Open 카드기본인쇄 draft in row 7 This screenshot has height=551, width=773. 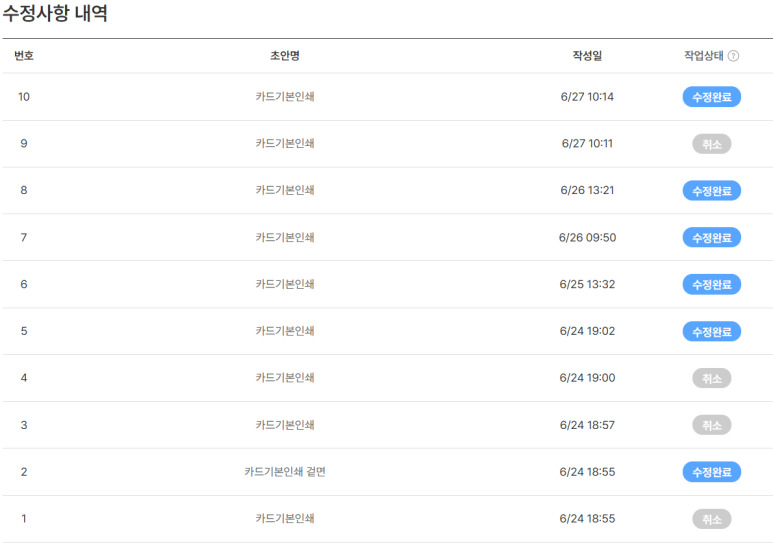click(285, 238)
